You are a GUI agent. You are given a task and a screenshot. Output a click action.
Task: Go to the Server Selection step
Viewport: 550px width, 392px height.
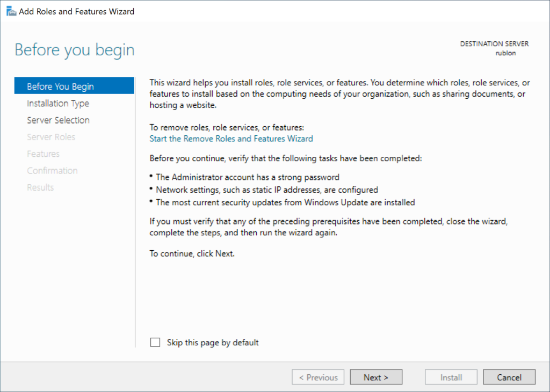click(58, 120)
